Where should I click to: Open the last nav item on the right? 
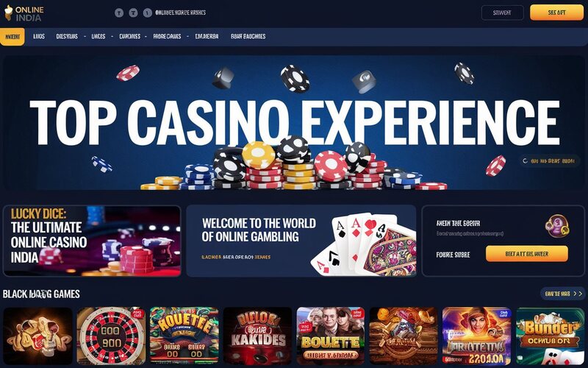[248, 36]
